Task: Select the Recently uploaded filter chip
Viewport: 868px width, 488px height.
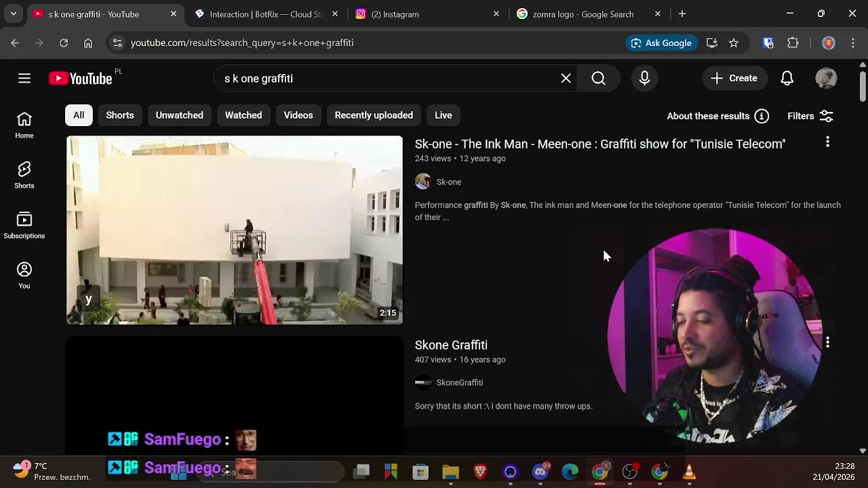Action: coord(374,115)
